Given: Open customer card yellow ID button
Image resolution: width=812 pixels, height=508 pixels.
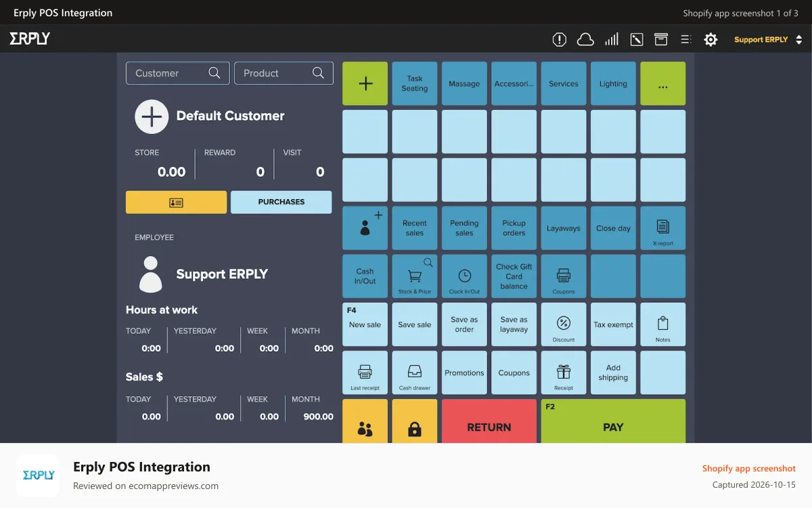Looking at the screenshot, I should coord(177,203).
